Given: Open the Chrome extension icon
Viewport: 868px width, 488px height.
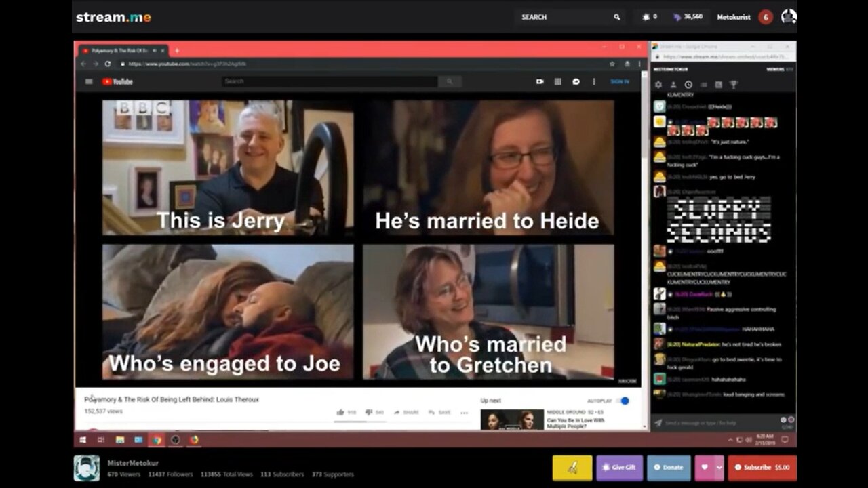Looking at the screenshot, I should click(x=627, y=64).
